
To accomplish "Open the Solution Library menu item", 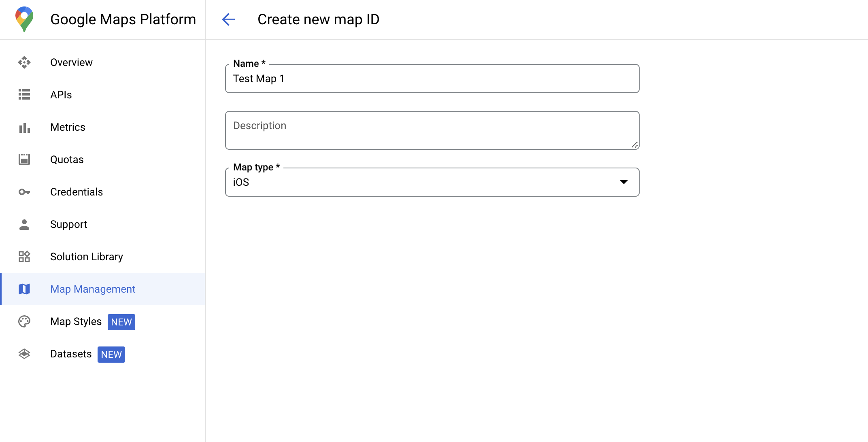I will (86, 257).
